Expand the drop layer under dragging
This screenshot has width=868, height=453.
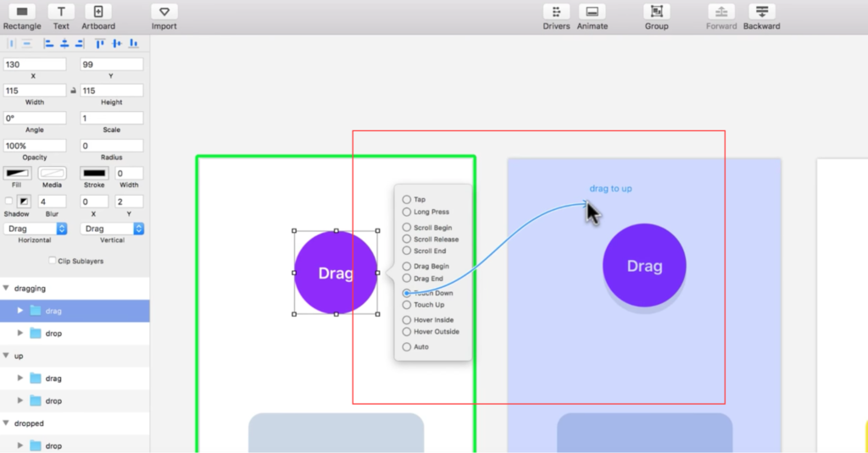pyautogui.click(x=20, y=333)
